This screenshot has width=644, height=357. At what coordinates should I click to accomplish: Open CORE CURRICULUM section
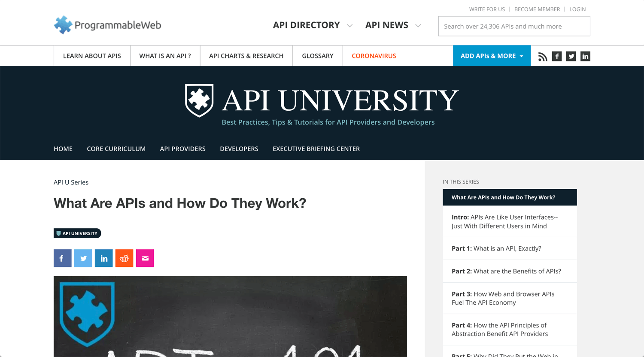(116, 149)
